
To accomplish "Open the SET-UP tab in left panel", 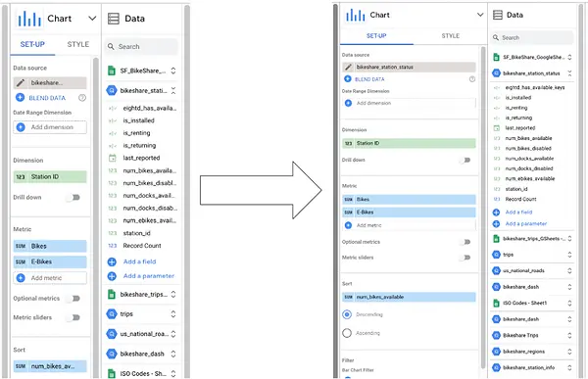I will click(32, 45).
